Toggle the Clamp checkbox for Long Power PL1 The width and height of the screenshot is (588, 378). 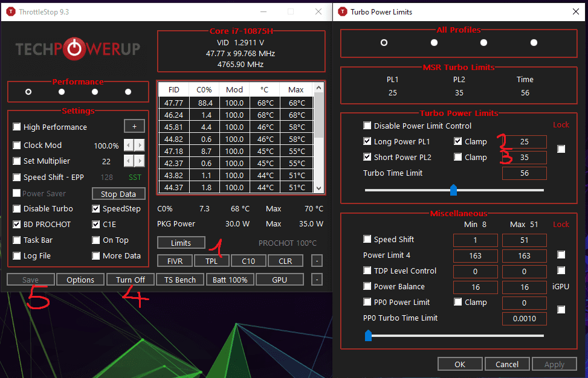click(457, 141)
